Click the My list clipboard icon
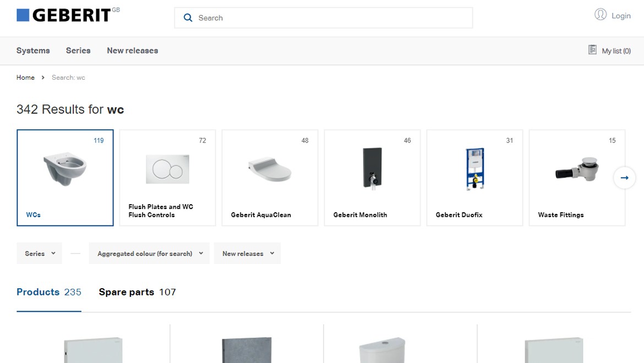Image resolution: width=644 pixels, height=363 pixels. click(x=592, y=50)
